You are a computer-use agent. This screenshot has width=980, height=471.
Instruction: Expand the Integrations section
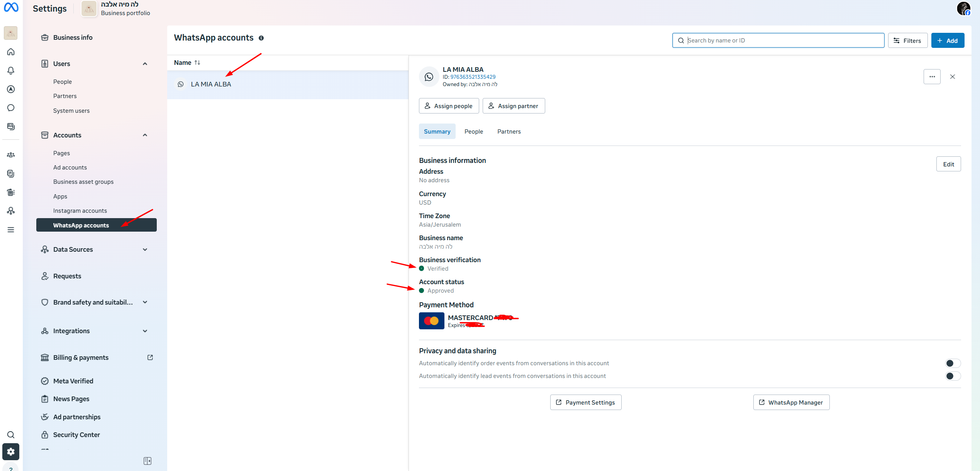(x=145, y=331)
